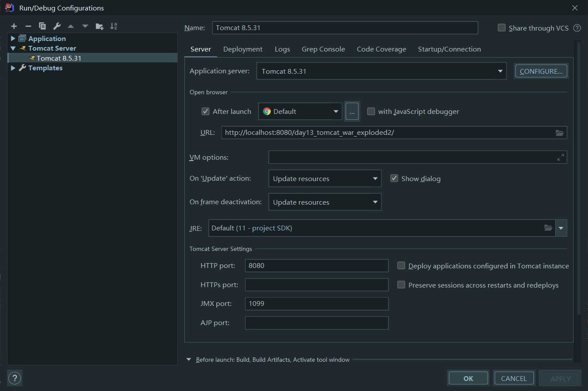
Task: Browse for a JRE with the folder icon
Action: point(548,228)
